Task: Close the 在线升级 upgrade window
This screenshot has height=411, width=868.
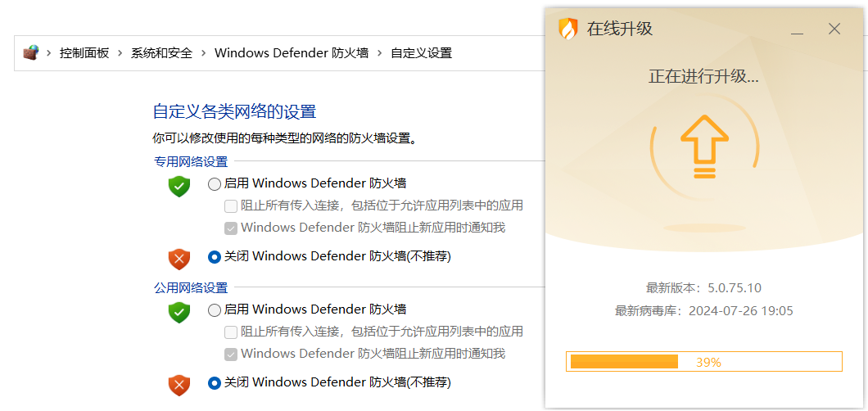Action: [x=834, y=29]
